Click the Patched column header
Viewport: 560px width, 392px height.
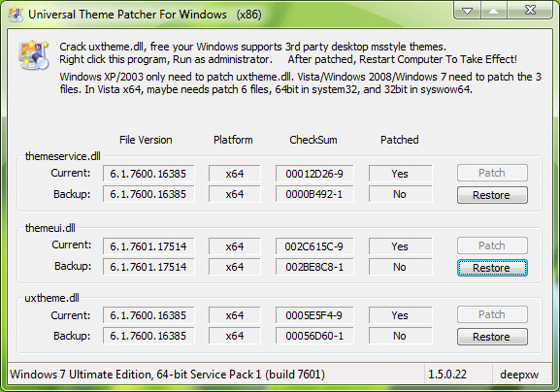[400, 140]
